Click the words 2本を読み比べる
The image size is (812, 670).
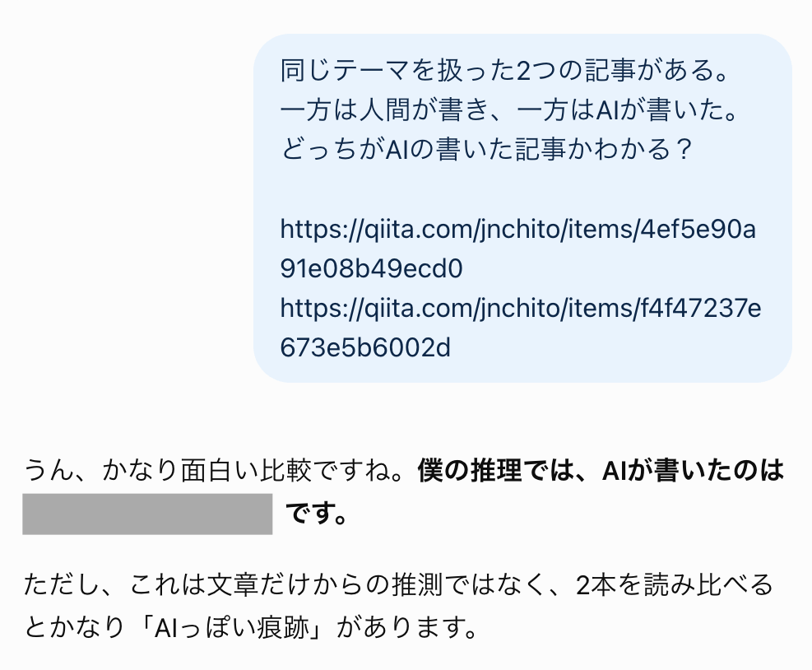coord(675,584)
